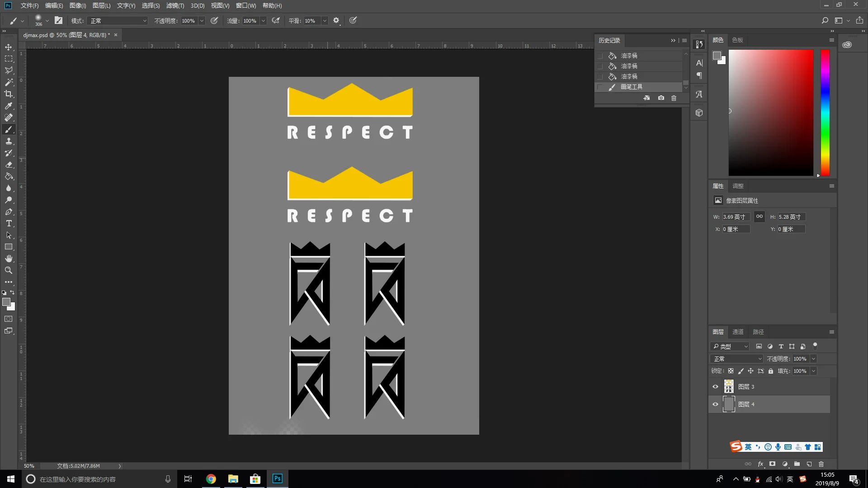Toggle brush settings panel button
Viewport: 868px width, 488px height.
coord(58,20)
